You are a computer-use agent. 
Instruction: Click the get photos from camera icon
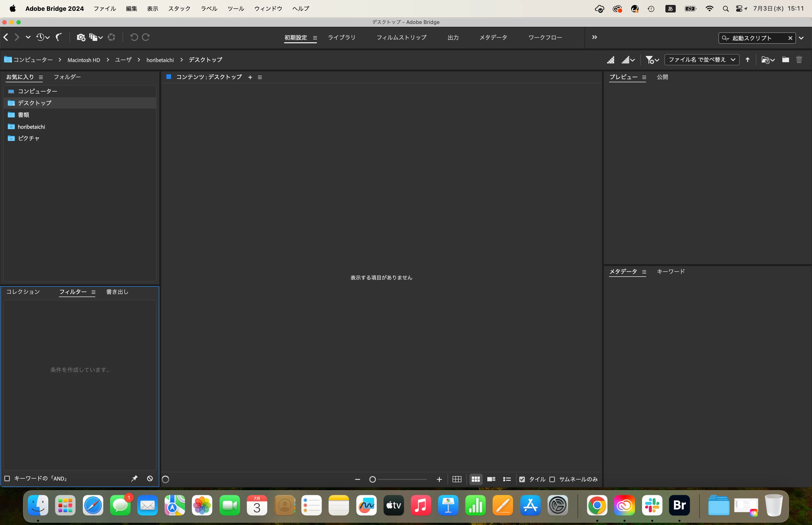[81, 37]
